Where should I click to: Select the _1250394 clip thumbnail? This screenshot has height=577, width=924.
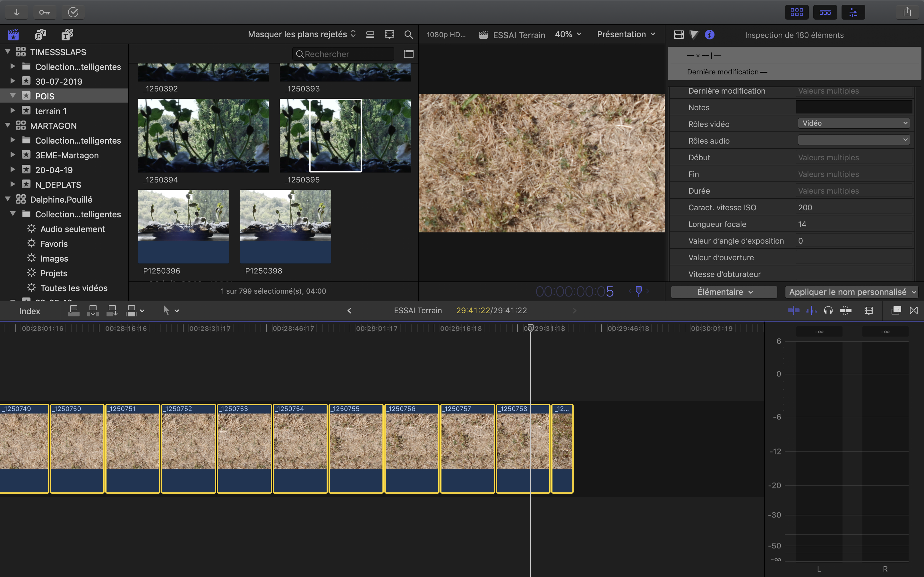pos(203,136)
